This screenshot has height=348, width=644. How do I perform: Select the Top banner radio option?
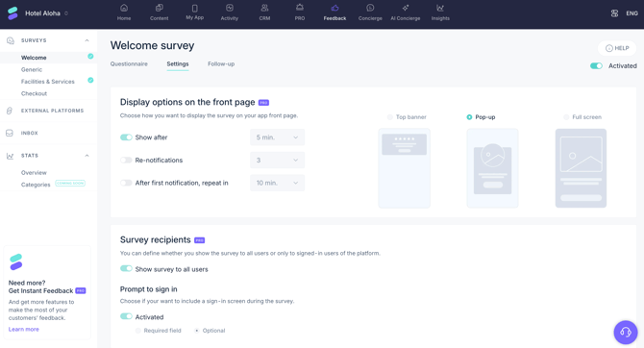390,117
